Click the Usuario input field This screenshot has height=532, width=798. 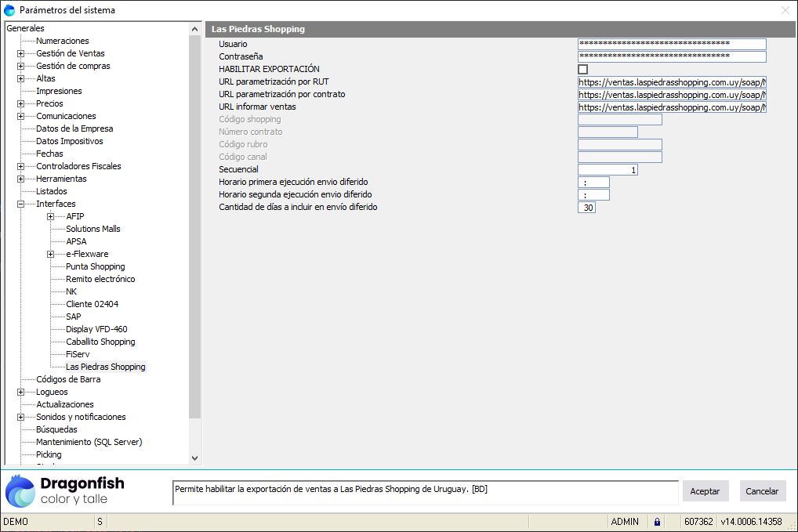click(672, 44)
